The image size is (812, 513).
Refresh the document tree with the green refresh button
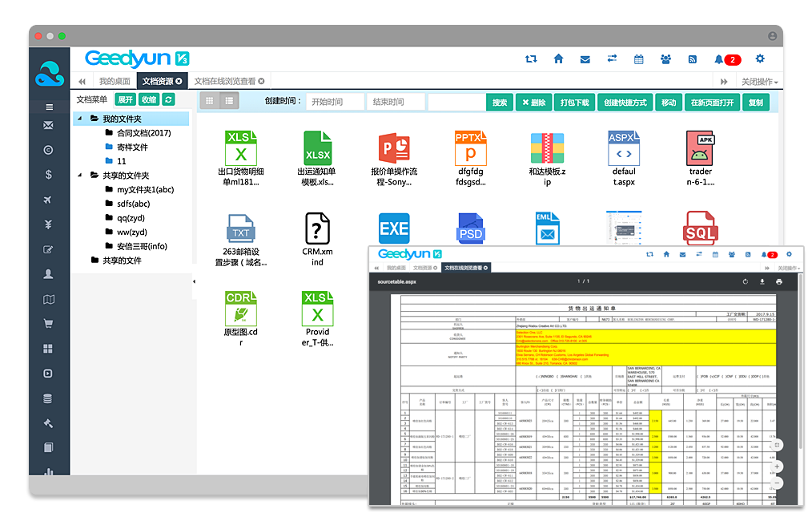coord(168,99)
